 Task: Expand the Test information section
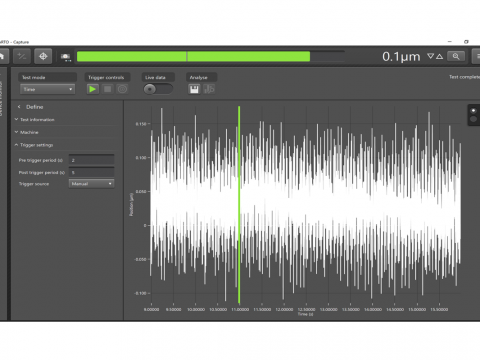coord(35,119)
